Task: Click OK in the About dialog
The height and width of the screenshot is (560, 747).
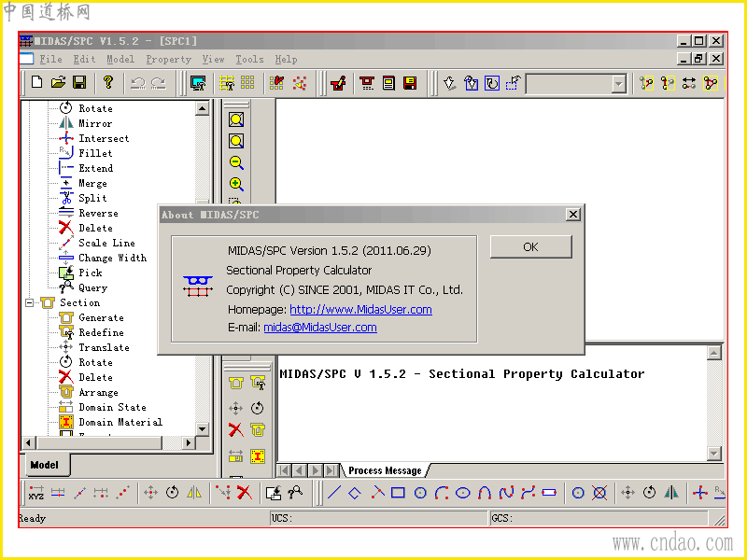Action: (x=530, y=246)
